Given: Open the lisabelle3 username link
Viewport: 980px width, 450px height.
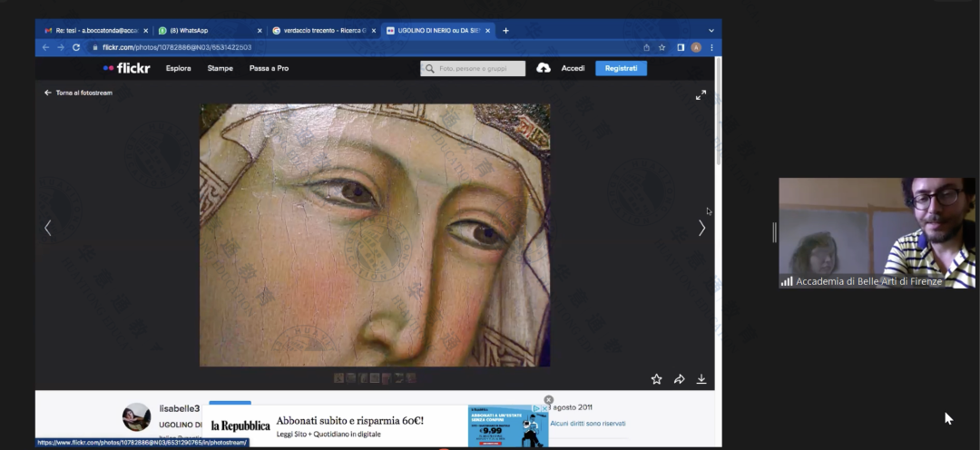Looking at the screenshot, I should [180, 409].
